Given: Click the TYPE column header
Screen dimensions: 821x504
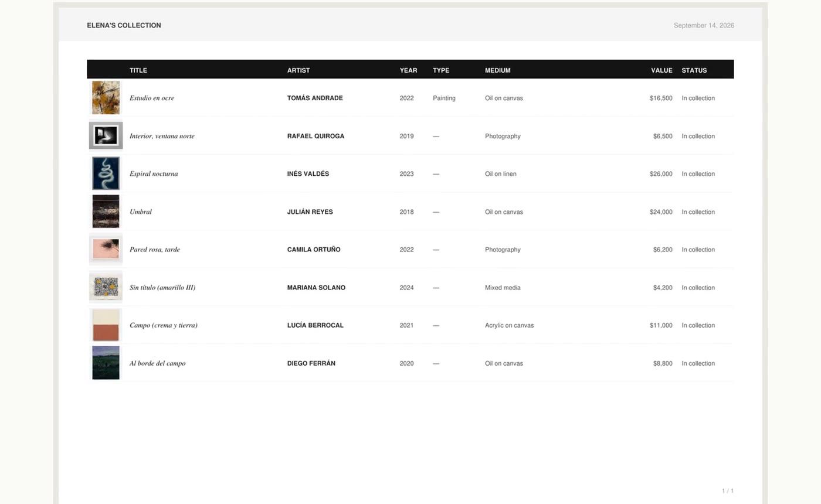Looking at the screenshot, I should (441, 70).
